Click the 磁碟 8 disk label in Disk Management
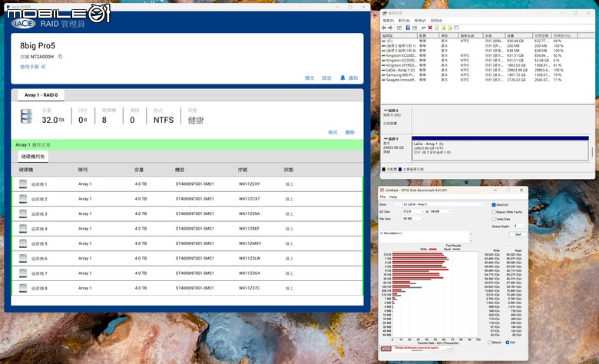This screenshot has width=599, height=364. pos(391,111)
